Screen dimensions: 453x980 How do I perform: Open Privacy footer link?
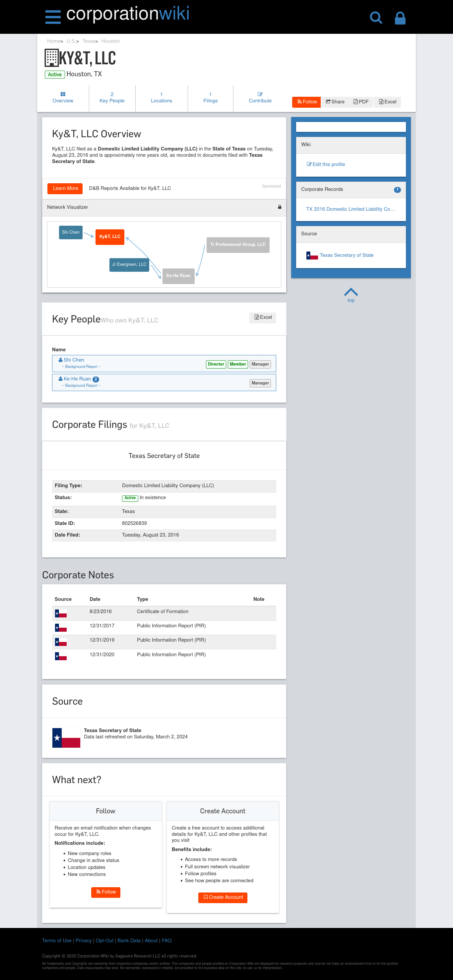(x=83, y=941)
